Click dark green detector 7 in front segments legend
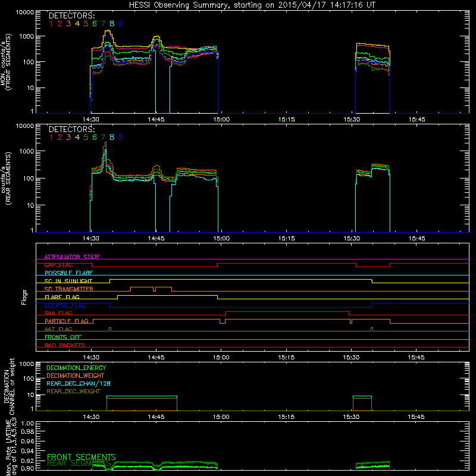Viewport: 476px width, 476px height. pyautogui.click(x=103, y=23)
